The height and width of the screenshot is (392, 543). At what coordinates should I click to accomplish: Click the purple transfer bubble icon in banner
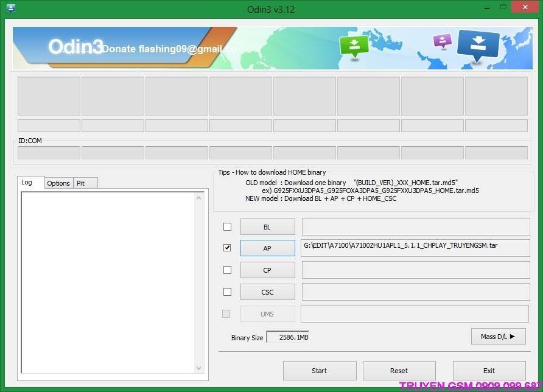[442, 41]
